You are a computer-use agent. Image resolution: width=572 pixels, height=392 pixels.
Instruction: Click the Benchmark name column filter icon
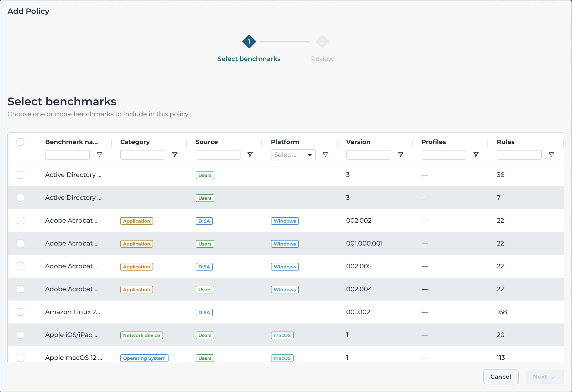click(x=99, y=155)
